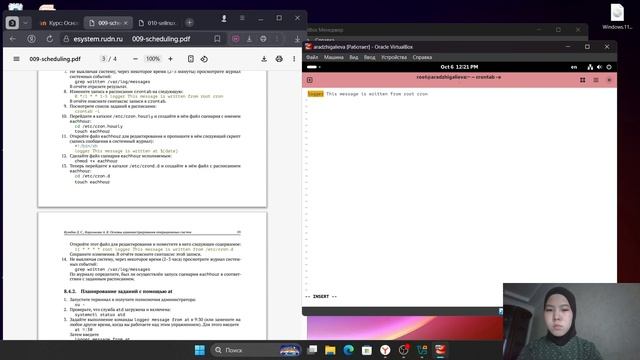This screenshot has height=360, width=640.
Task: Reload the 009-scheduling.pdf page
Action: tap(50, 39)
